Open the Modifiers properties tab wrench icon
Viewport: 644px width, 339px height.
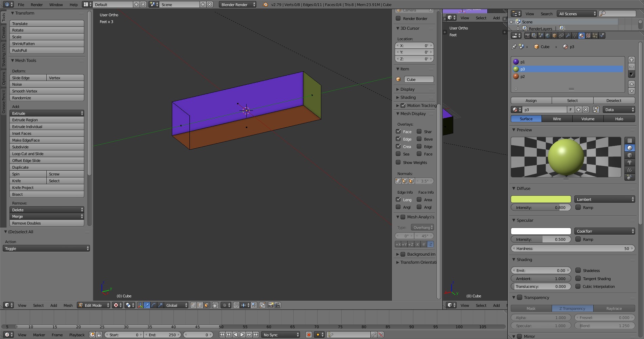point(568,36)
